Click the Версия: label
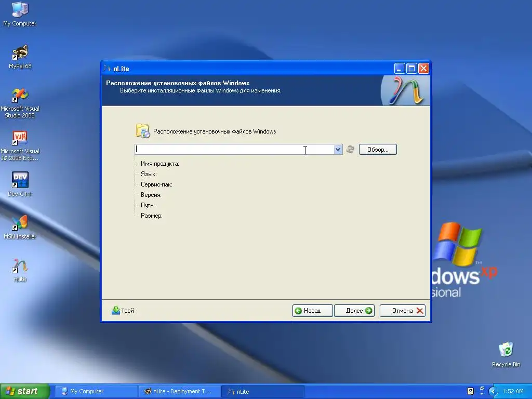The image size is (532, 399). tap(151, 195)
